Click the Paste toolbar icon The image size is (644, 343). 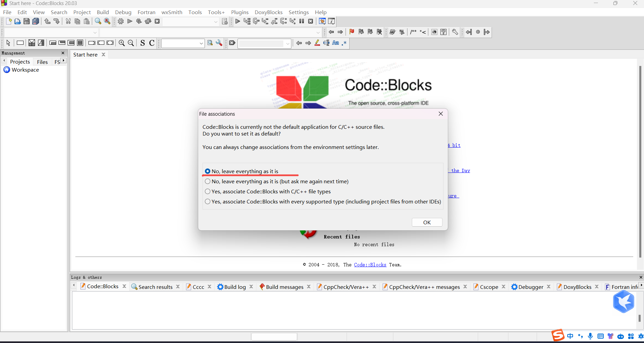(x=86, y=21)
